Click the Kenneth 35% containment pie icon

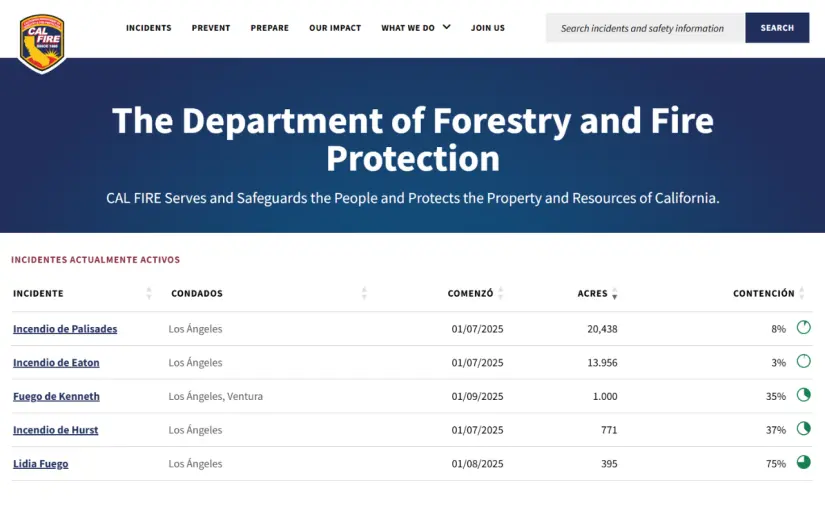point(803,394)
